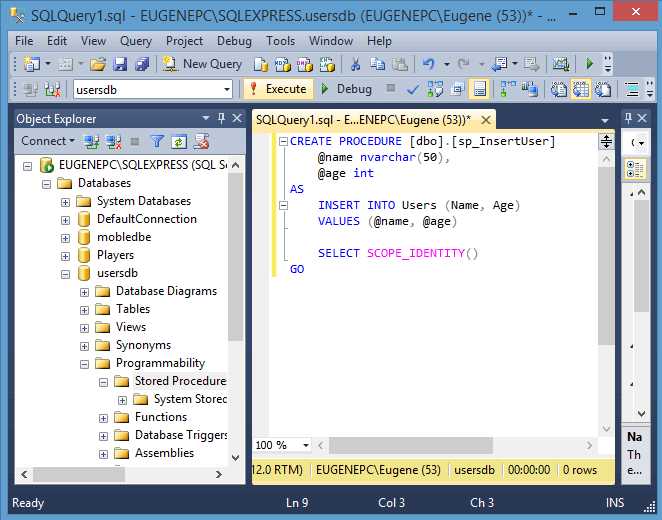Click the Filter funnel icon in Object Explorer

click(157, 141)
